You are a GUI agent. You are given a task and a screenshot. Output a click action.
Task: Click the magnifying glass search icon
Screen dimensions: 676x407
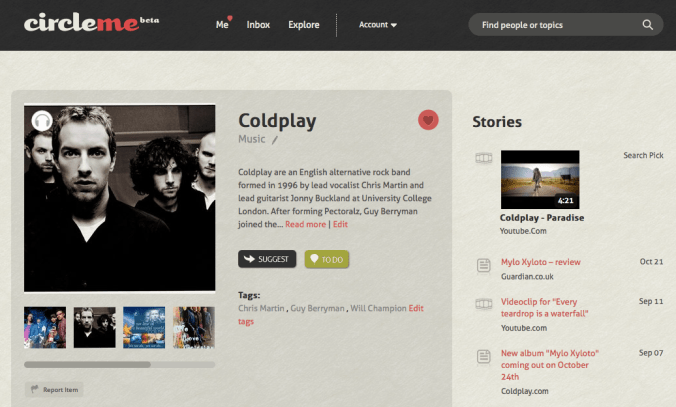click(x=647, y=25)
